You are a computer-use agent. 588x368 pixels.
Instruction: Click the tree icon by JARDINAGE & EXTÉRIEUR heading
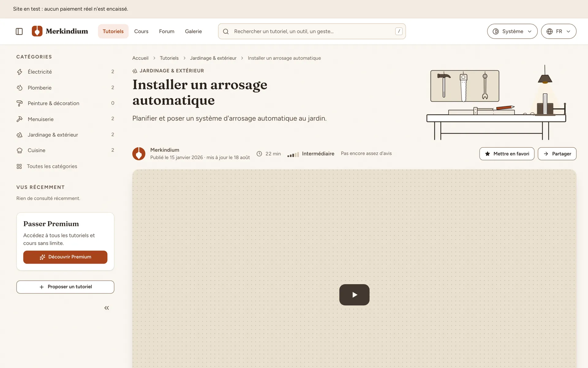tap(135, 71)
